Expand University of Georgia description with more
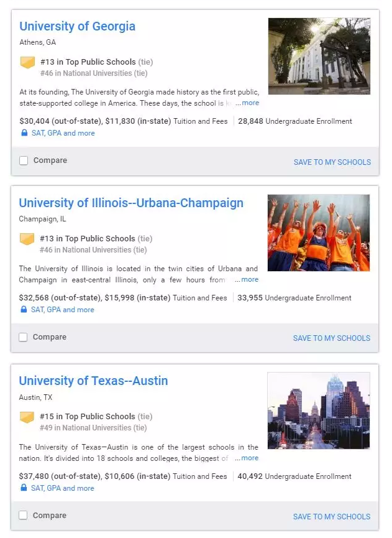Image resolution: width=392 pixels, height=538 pixels. [250, 103]
